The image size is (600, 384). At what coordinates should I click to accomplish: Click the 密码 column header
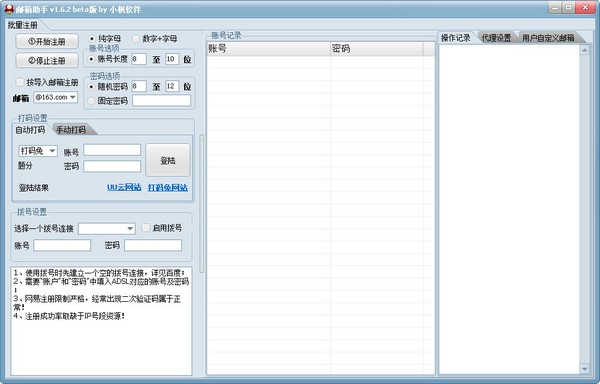377,49
